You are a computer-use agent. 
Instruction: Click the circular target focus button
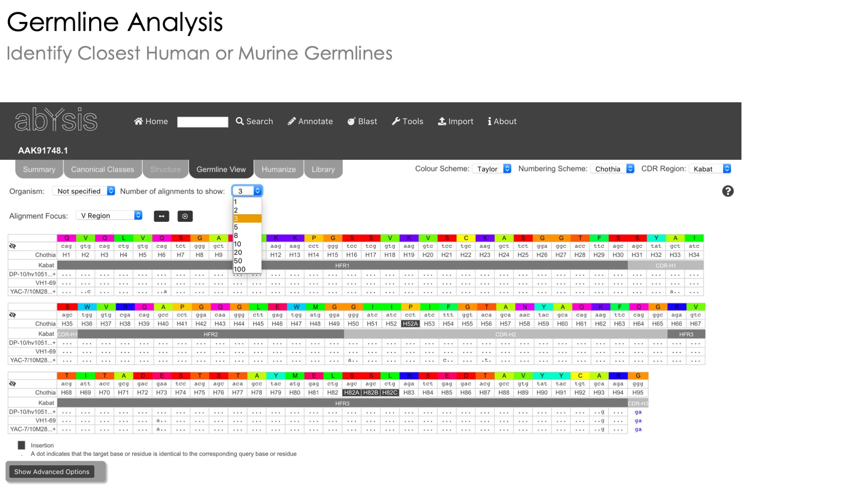(185, 216)
